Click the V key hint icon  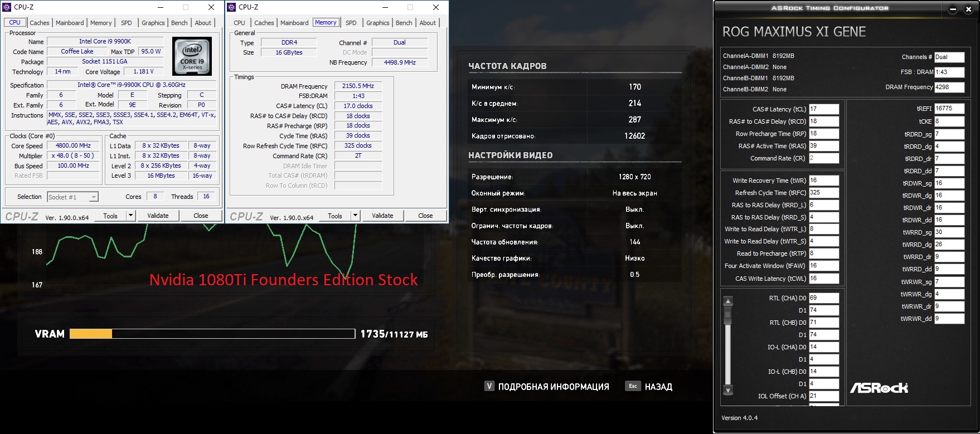click(489, 386)
